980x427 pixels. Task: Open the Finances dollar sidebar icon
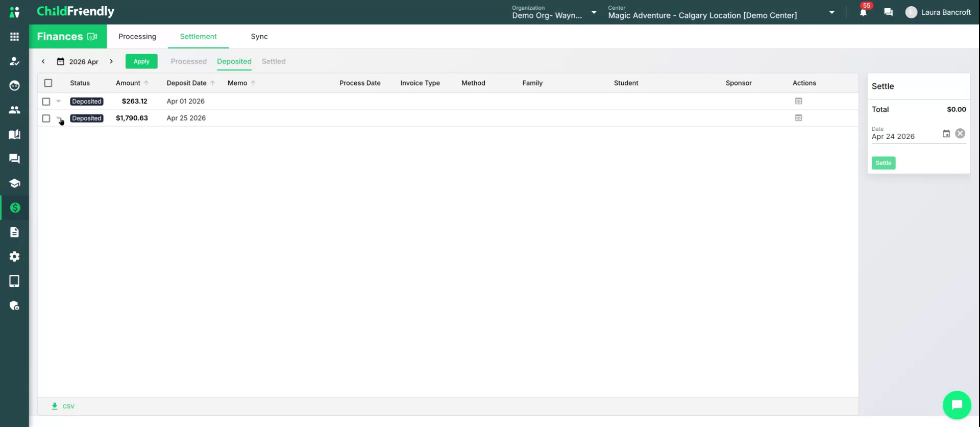click(15, 208)
